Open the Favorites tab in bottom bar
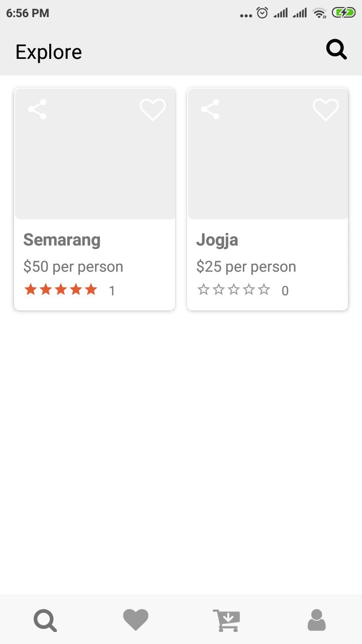Screen dimensions: 362x644 136,620
